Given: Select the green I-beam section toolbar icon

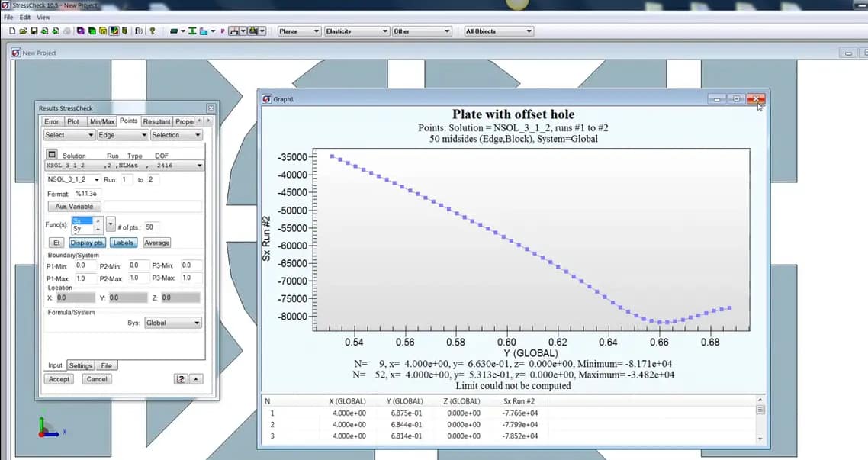Looking at the screenshot, I should 191,31.
